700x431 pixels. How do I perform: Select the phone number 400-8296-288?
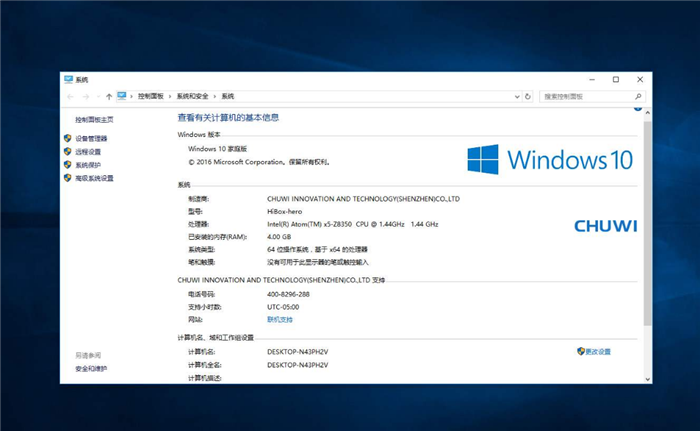tap(288, 294)
